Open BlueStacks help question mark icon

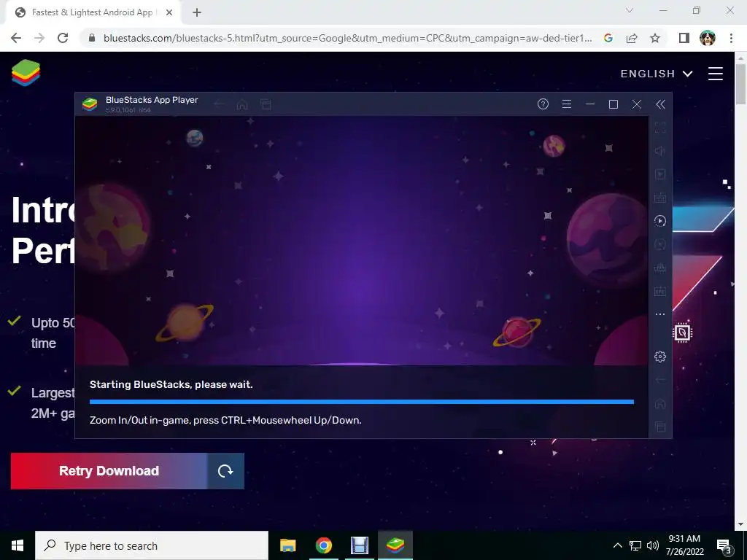[543, 104]
